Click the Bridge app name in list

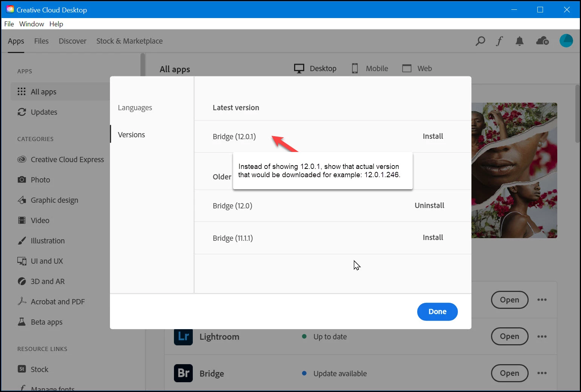pos(212,374)
